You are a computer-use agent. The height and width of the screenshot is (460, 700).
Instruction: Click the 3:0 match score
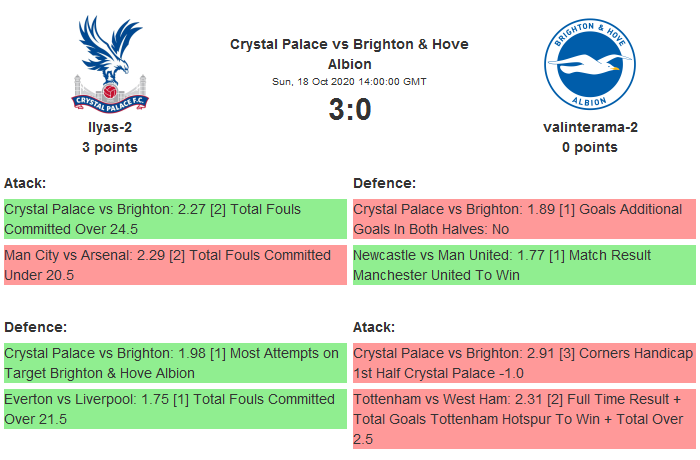pos(349,110)
